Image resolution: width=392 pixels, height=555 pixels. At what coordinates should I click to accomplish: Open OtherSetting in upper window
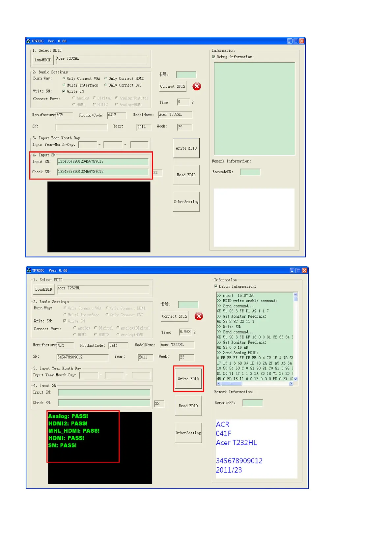[x=186, y=202]
